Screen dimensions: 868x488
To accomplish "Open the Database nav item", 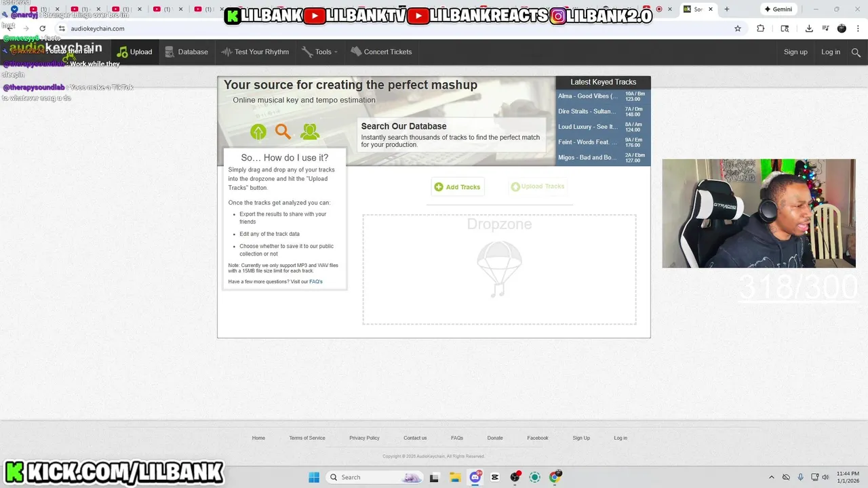I will (x=186, y=52).
